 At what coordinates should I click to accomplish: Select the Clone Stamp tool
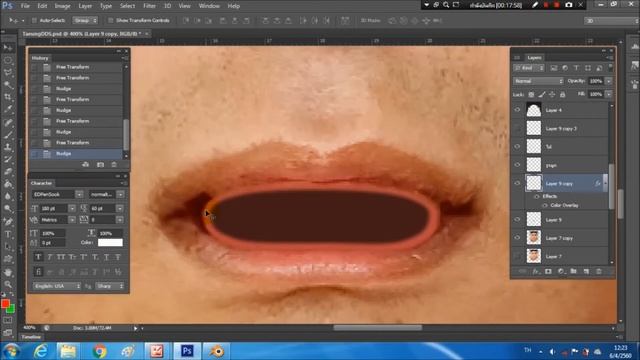tap(8, 147)
